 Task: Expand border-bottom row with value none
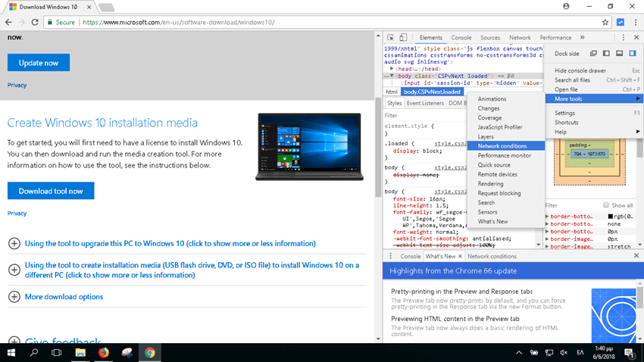pos(547,223)
